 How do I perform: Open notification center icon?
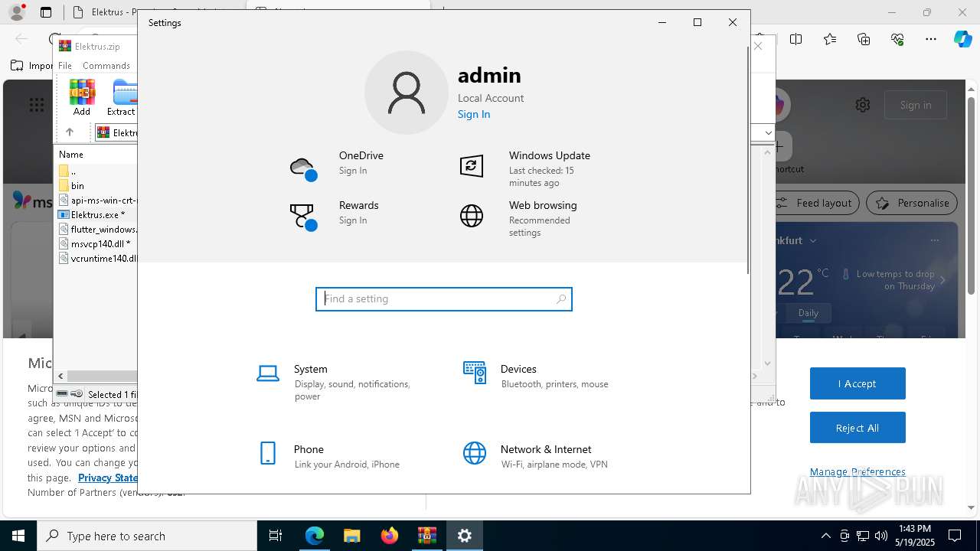click(x=955, y=536)
